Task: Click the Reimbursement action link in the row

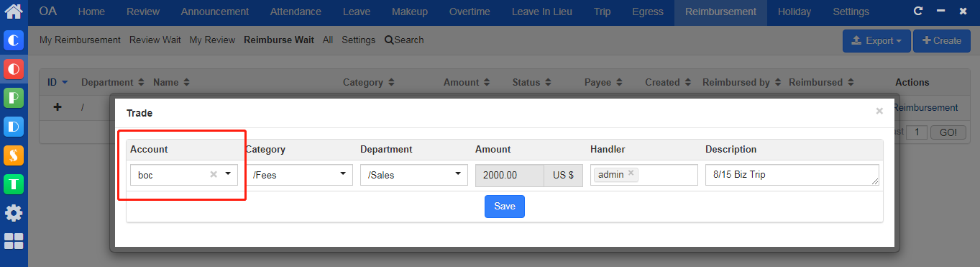Action: pos(925,108)
